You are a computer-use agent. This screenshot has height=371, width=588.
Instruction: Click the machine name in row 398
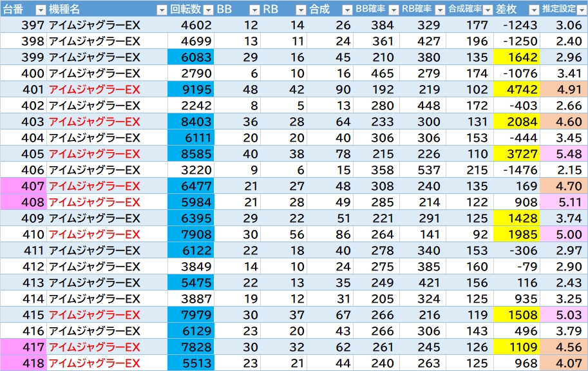pyautogui.click(x=95, y=41)
